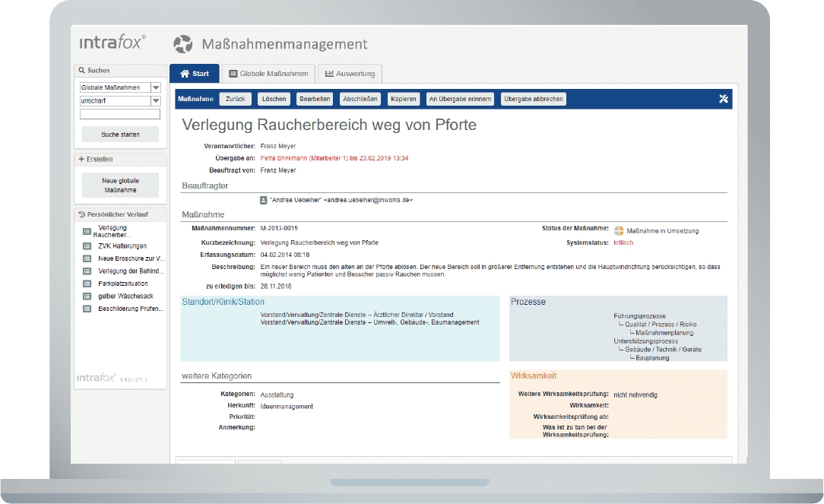Image resolution: width=824 pixels, height=504 pixels.
Task: Click list icon next to Verlegung der Behind...
Action: [87, 271]
